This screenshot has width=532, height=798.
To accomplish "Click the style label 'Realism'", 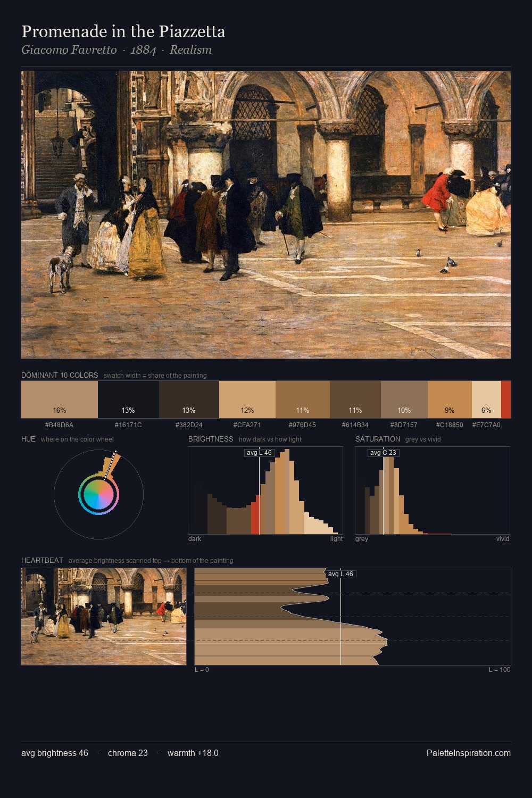I will (x=190, y=50).
